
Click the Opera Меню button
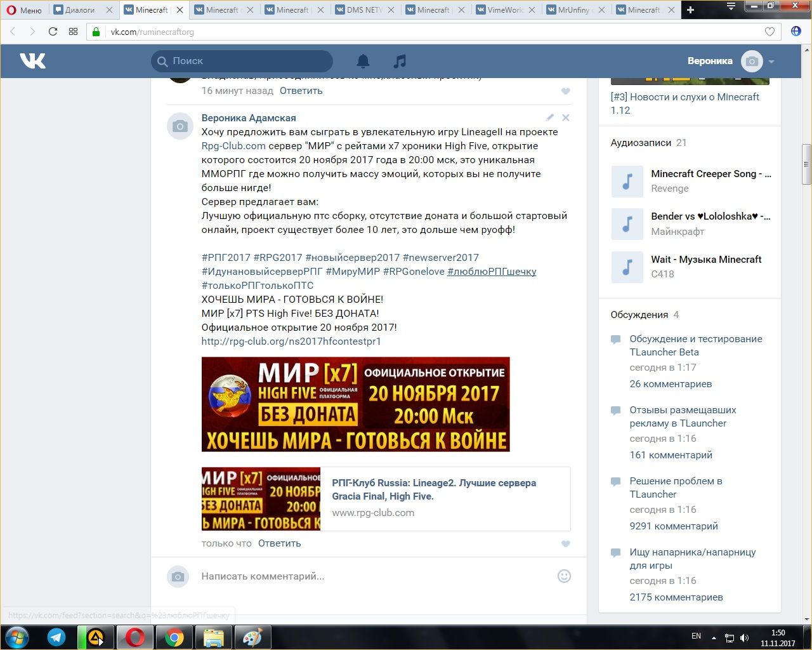click(24, 10)
